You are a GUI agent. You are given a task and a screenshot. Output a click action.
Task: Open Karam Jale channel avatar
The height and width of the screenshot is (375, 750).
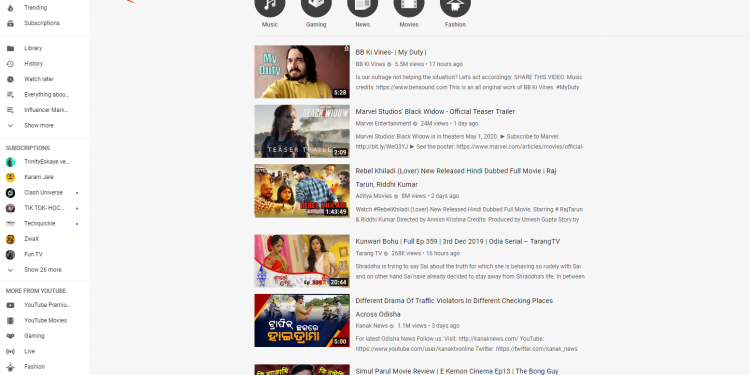(10, 177)
